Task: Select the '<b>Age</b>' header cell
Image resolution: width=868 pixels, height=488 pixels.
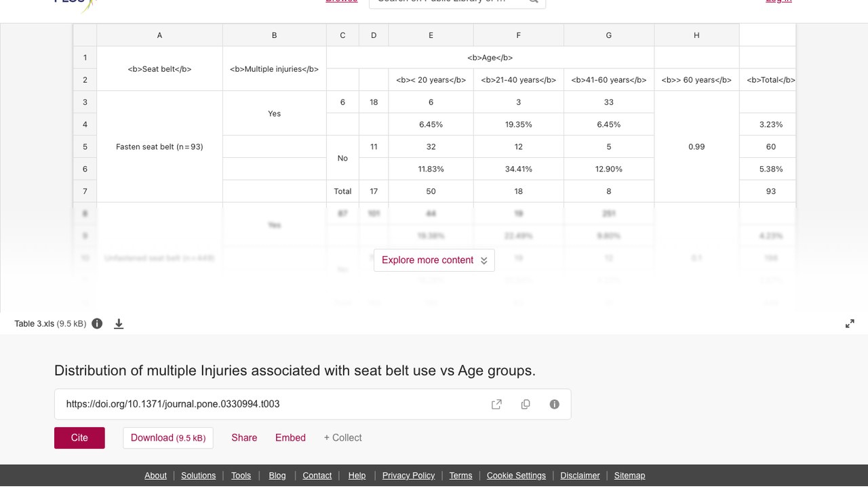Action: (490, 58)
